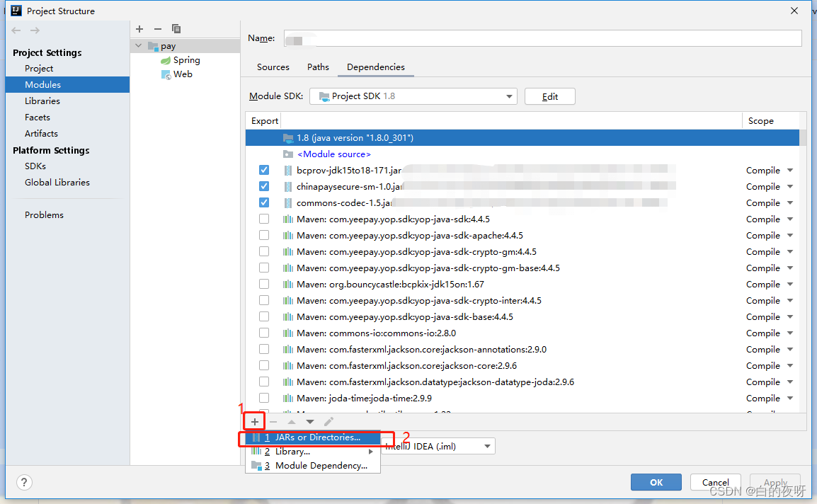Click the Module source folder icon
817x504 pixels.
point(287,154)
